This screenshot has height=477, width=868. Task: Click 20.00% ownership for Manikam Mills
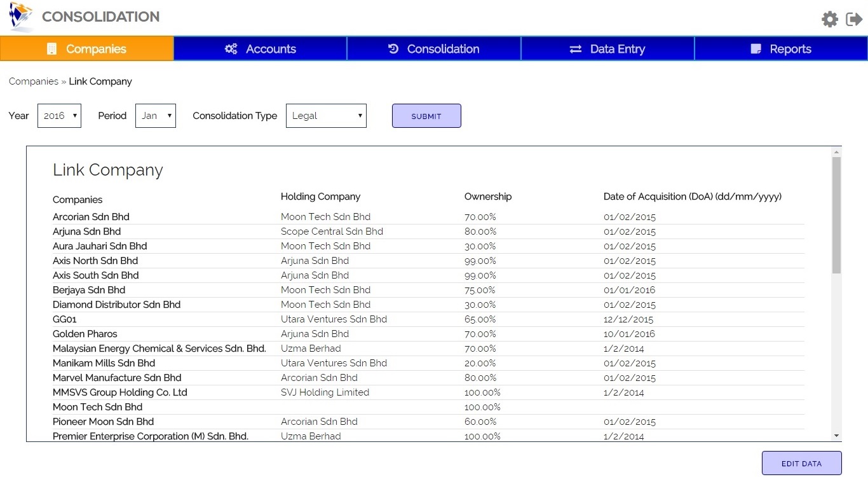coord(480,363)
